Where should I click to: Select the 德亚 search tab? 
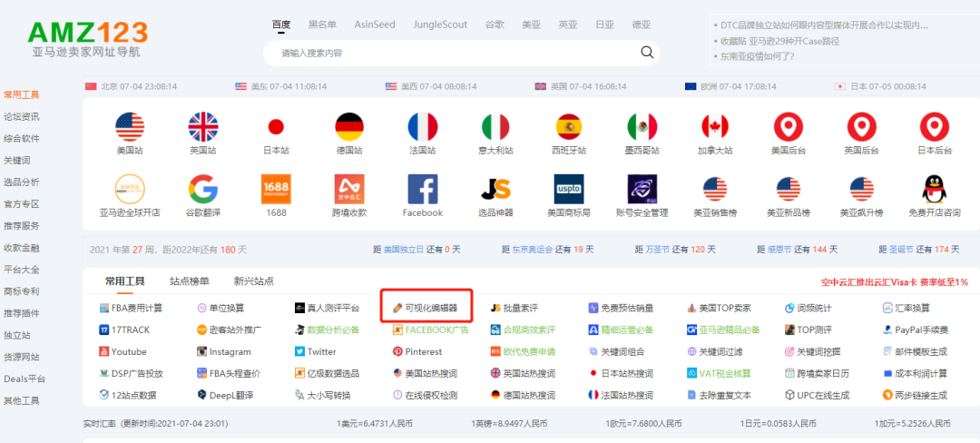[x=642, y=25]
